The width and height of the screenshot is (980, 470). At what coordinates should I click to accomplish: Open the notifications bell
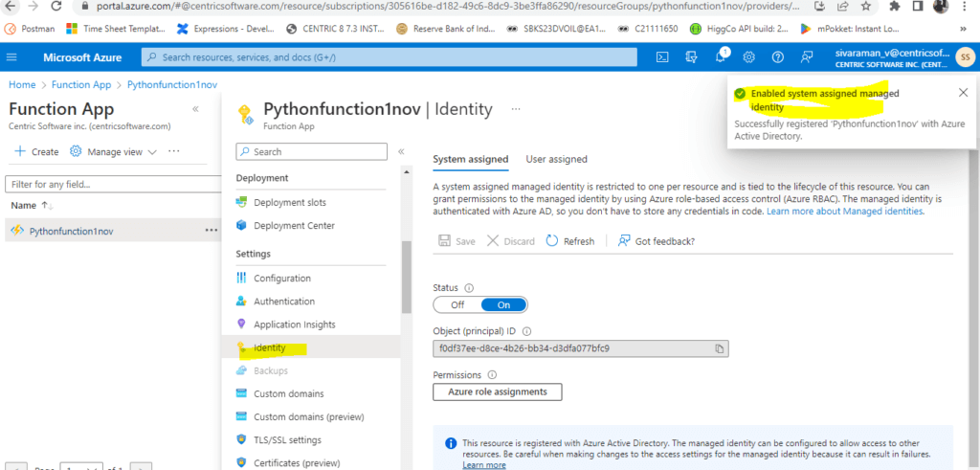click(720, 57)
